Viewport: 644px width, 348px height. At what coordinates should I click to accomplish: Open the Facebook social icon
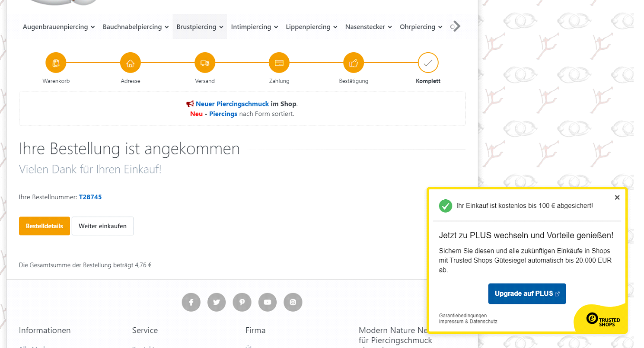(191, 302)
